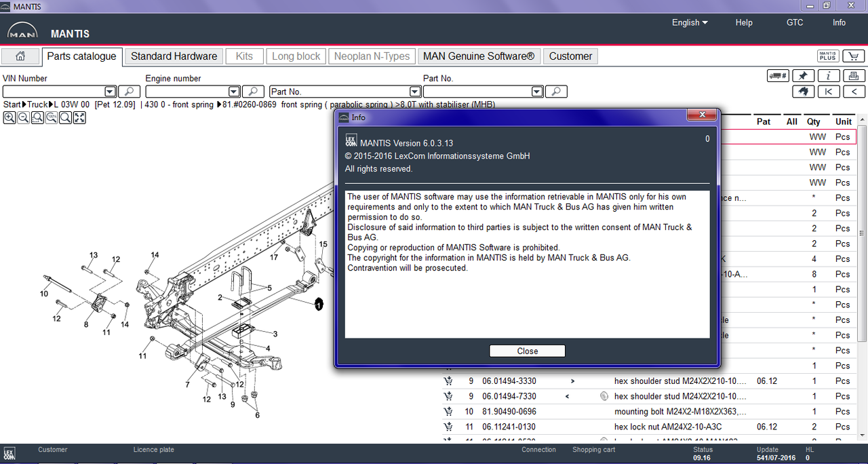Click the pushpin bookmark icon
The width and height of the screenshot is (868, 464).
pyautogui.click(x=804, y=76)
